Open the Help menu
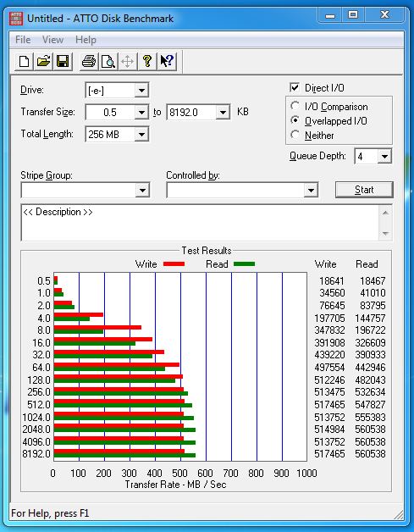 tap(86, 40)
